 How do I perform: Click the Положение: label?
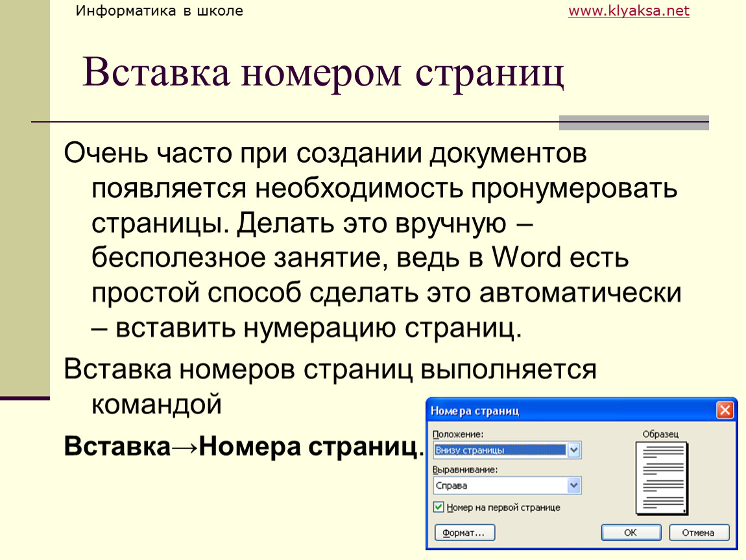tap(458, 434)
